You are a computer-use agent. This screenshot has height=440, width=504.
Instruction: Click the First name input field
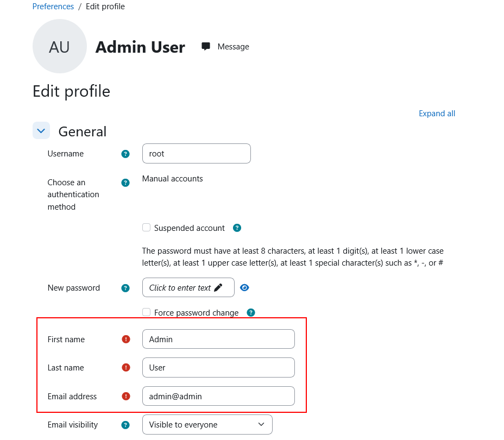click(x=218, y=340)
